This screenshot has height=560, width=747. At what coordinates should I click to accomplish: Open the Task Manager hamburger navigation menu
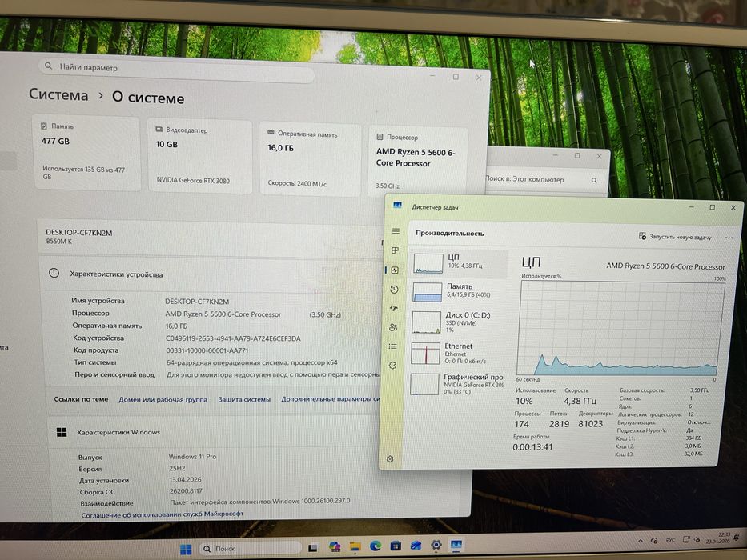click(x=396, y=231)
